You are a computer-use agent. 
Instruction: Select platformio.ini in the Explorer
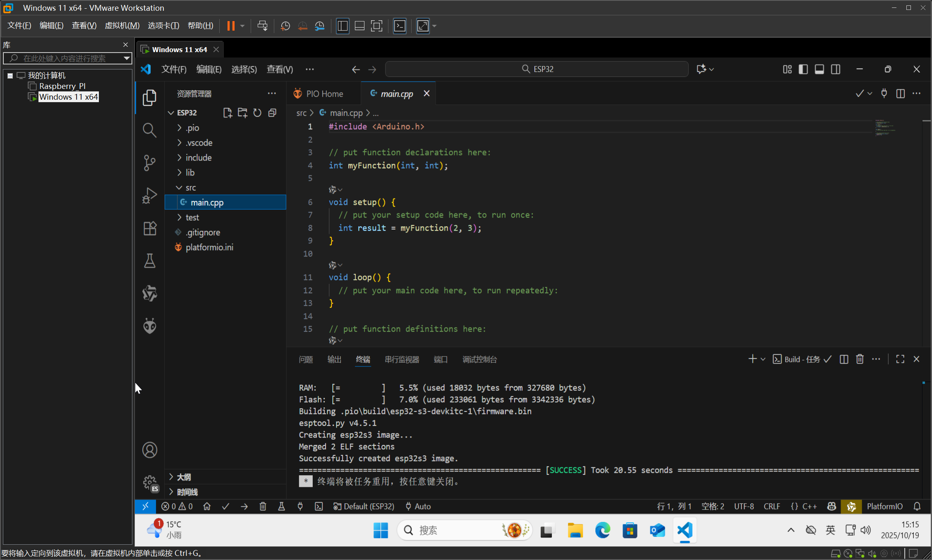209,247
